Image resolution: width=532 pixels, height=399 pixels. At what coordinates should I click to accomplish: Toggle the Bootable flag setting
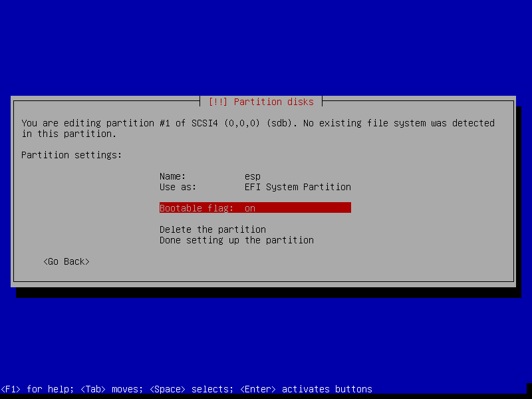click(255, 208)
